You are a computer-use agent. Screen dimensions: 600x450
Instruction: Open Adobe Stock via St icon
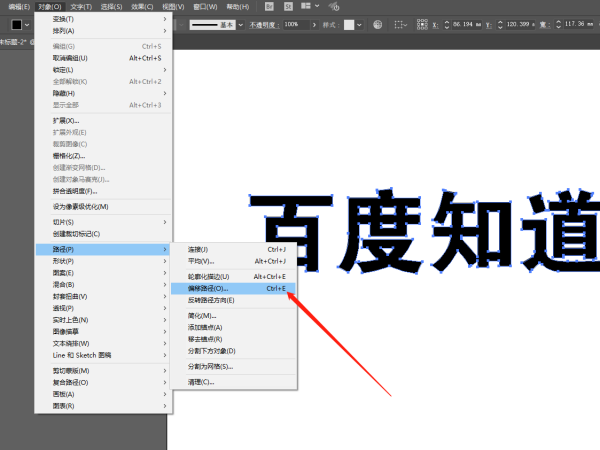[288, 7]
